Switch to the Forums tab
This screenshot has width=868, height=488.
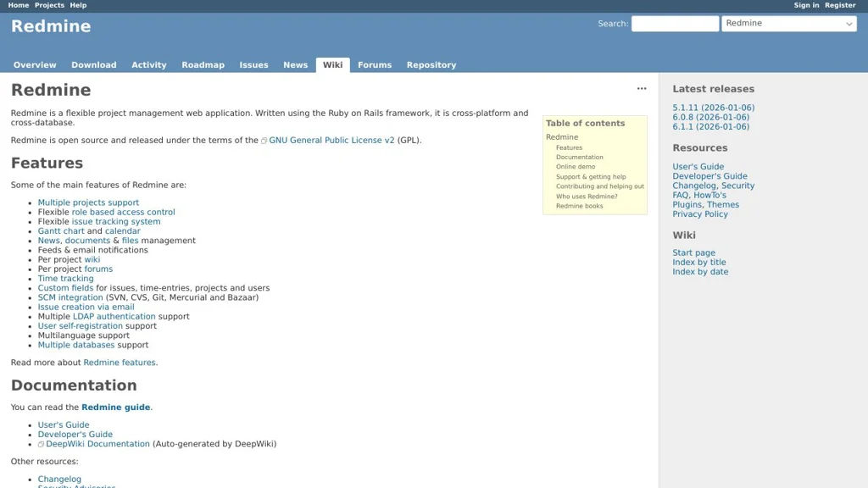(x=374, y=64)
